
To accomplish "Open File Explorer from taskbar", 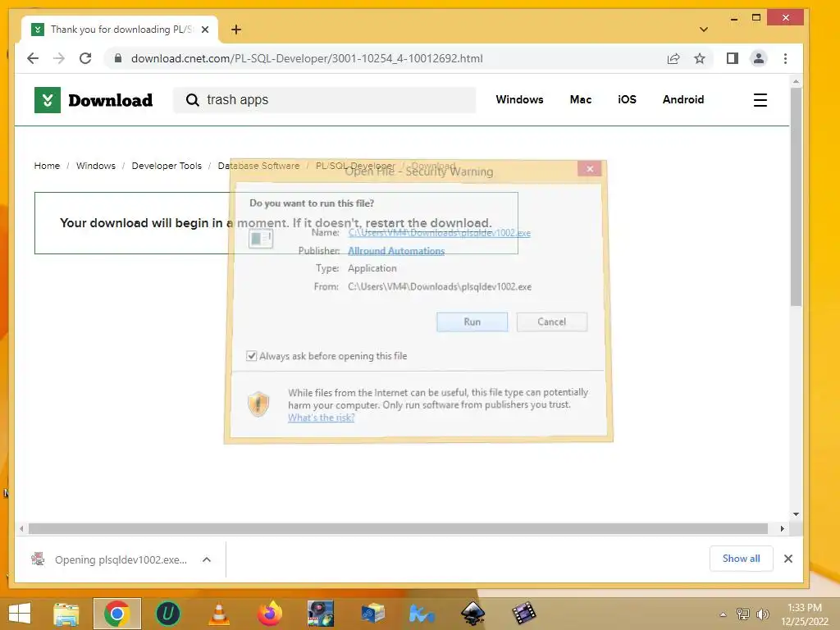I will click(66, 614).
